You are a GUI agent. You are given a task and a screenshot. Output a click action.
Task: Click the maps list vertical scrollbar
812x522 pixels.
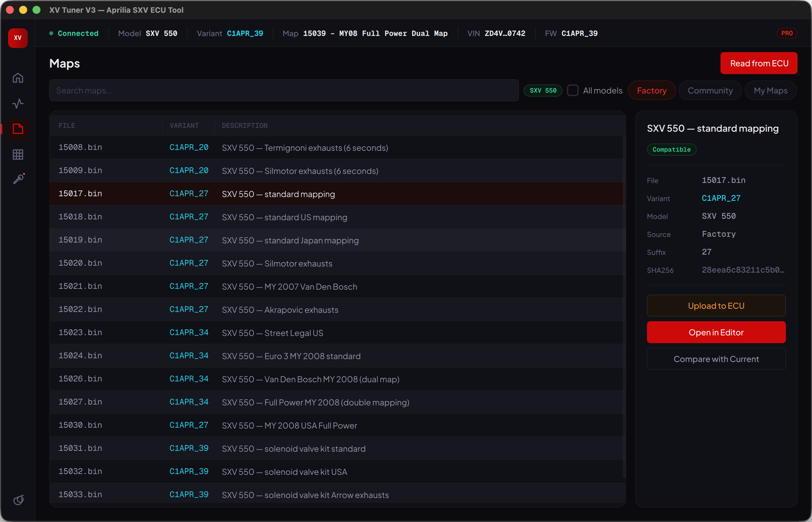[x=624, y=307]
